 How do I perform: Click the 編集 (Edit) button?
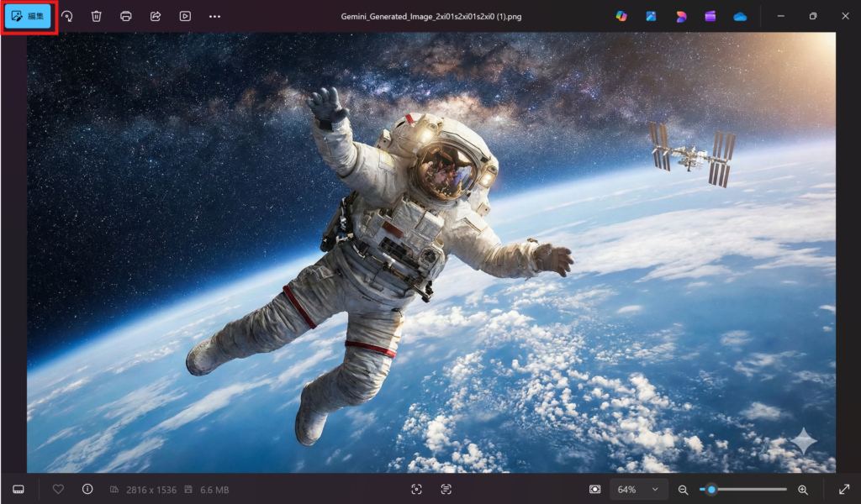(x=29, y=16)
